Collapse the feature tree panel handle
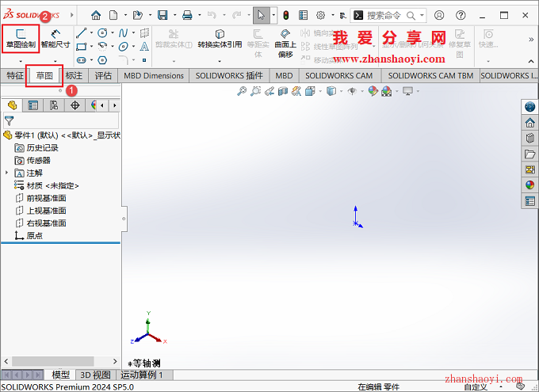The image size is (539, 392). [124, 217]
